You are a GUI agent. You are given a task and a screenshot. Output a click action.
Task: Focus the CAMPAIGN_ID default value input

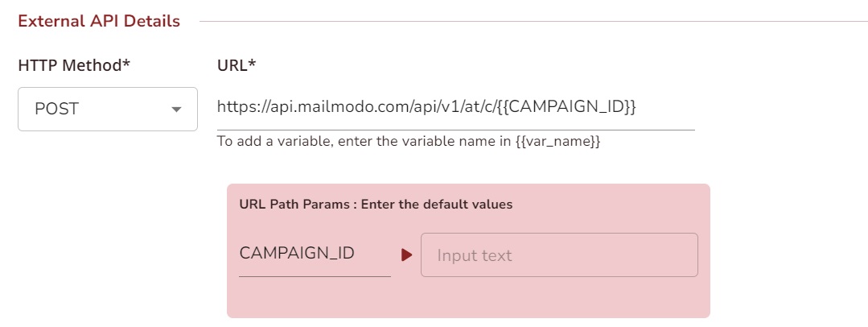pyautogui.click(x=559, y=255)
